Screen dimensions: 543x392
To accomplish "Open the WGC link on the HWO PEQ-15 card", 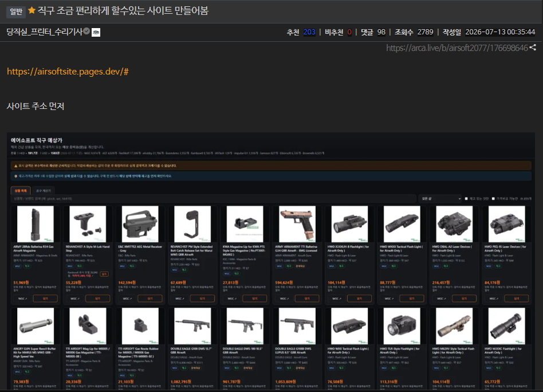I will click(x=494, y=299).
